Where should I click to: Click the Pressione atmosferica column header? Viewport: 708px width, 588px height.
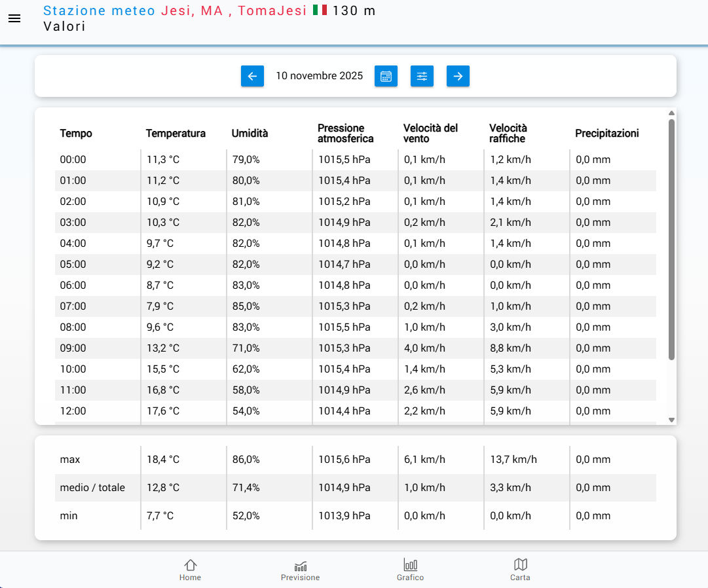pos(345,133)
